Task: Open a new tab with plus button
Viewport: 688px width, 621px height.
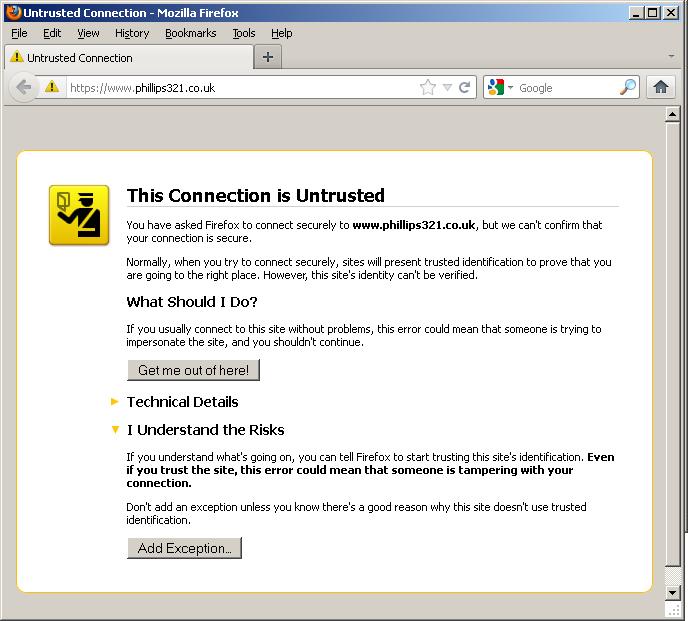Action: tap(268, 57)
